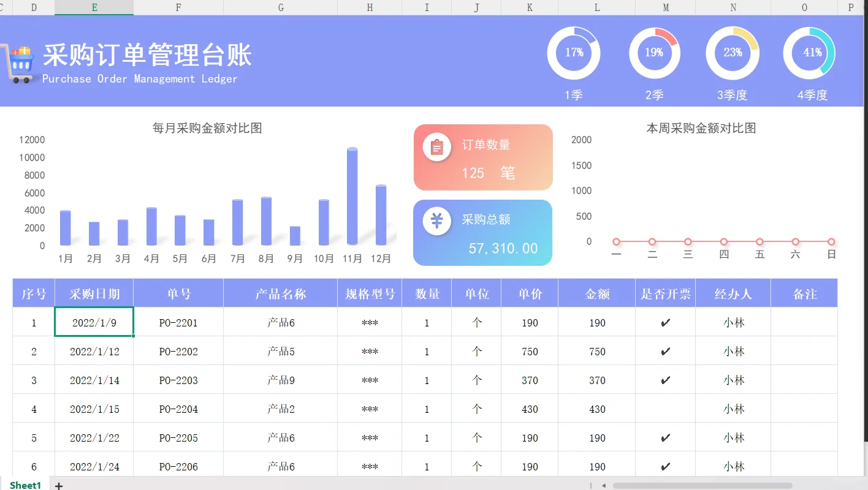868x490 pixels.
Task: Click the invoice checkmark for PO-2205
Action: click(x=665, y=437)
